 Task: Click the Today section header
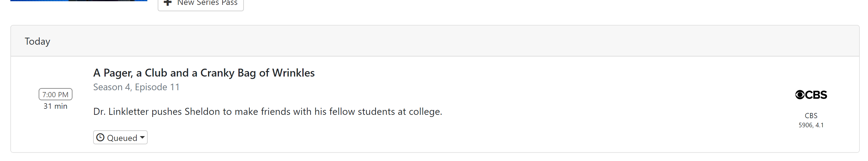(37, 41)
